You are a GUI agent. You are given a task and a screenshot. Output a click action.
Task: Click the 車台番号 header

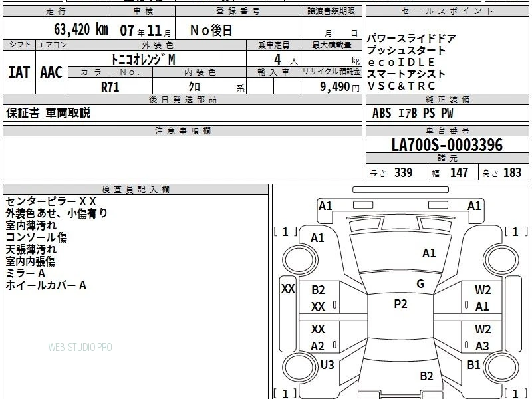coord(447,130)
